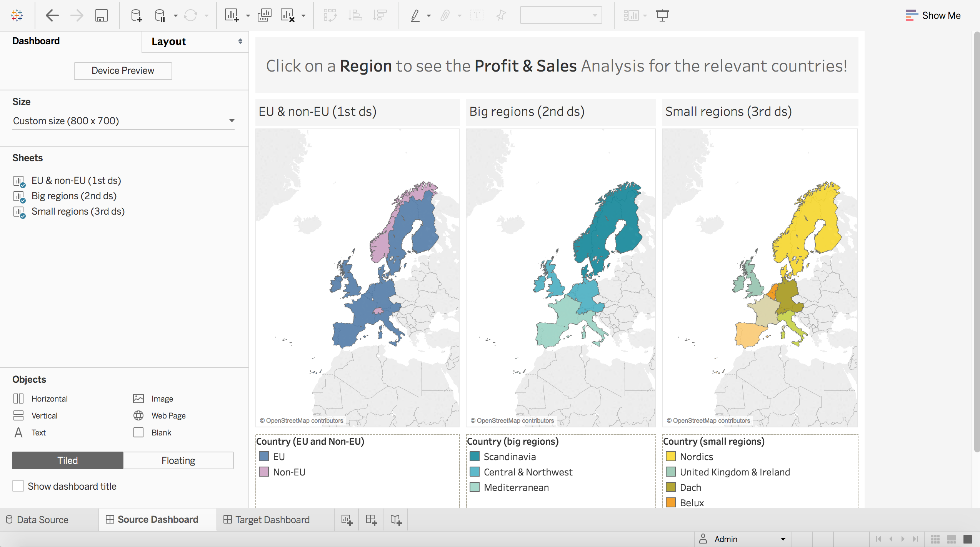Viewport: 980px width, 547px height.
Task: Click the Save icon in toolbar
Action: tap(101, 15)
